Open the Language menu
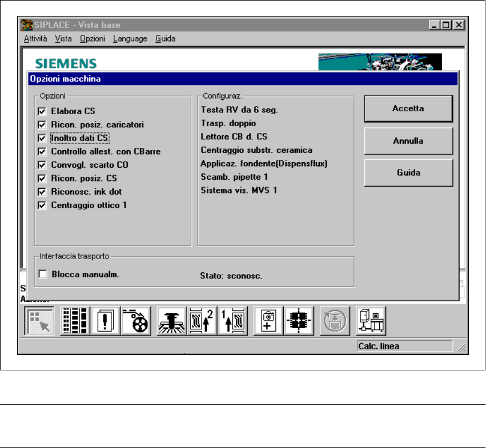 click(130, 39)
